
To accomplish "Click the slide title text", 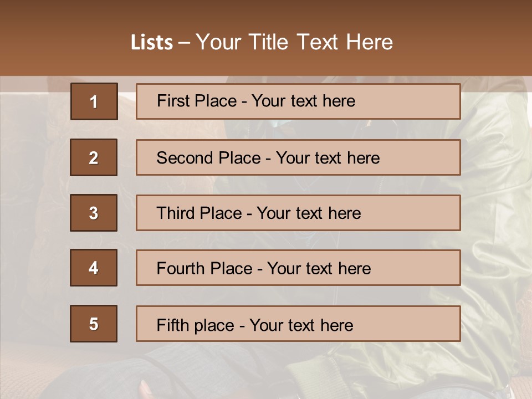I will 262,42.
